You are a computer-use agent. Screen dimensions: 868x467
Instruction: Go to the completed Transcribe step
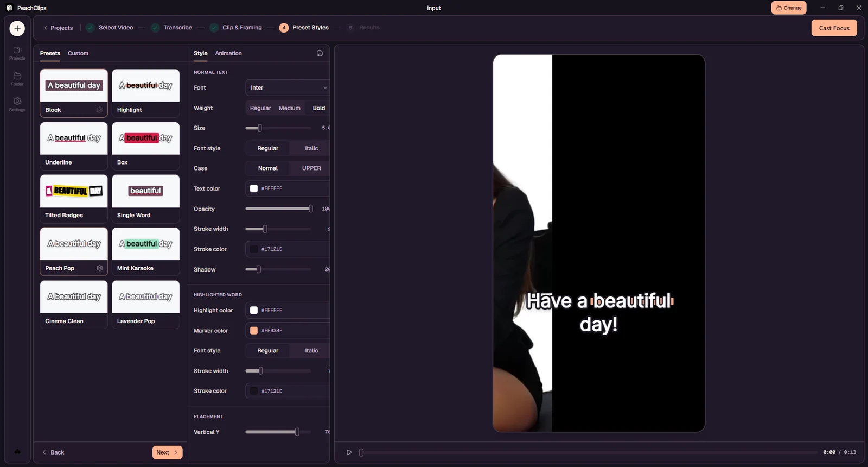[171, 28]
